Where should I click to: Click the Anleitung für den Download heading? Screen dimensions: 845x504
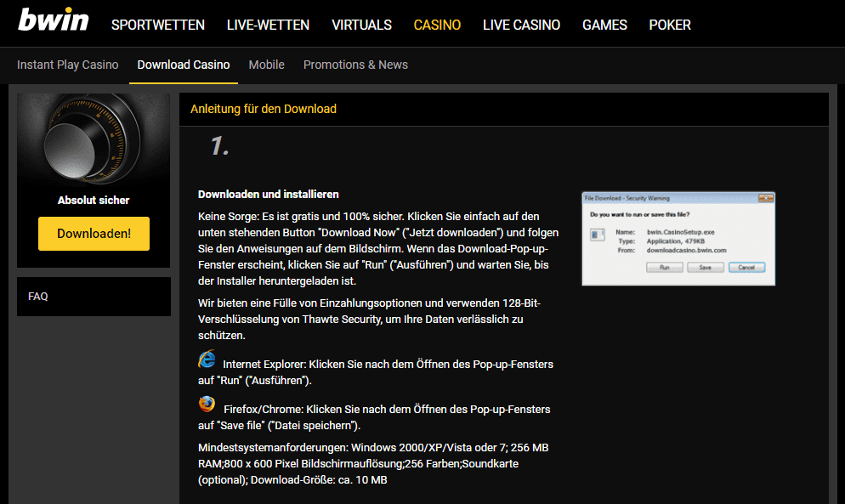click(264, 109)
